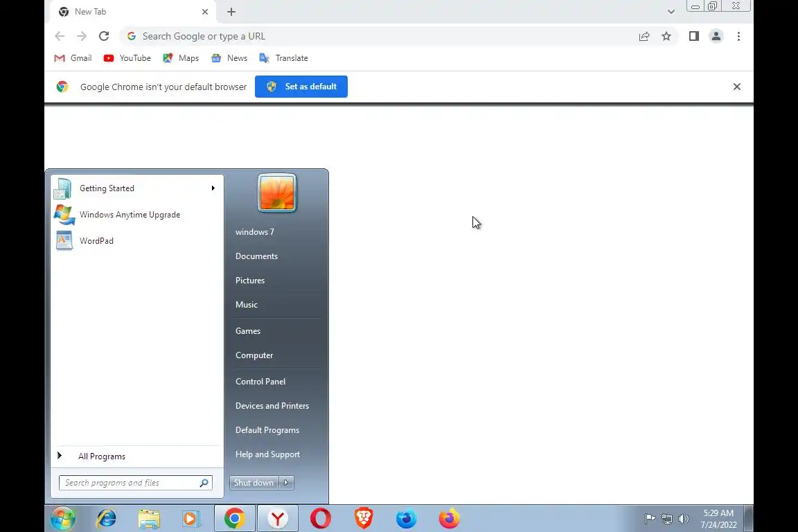The image size is (798, 532).
Task: Open Gmail bookmark
Action: (x=73, y=58)
